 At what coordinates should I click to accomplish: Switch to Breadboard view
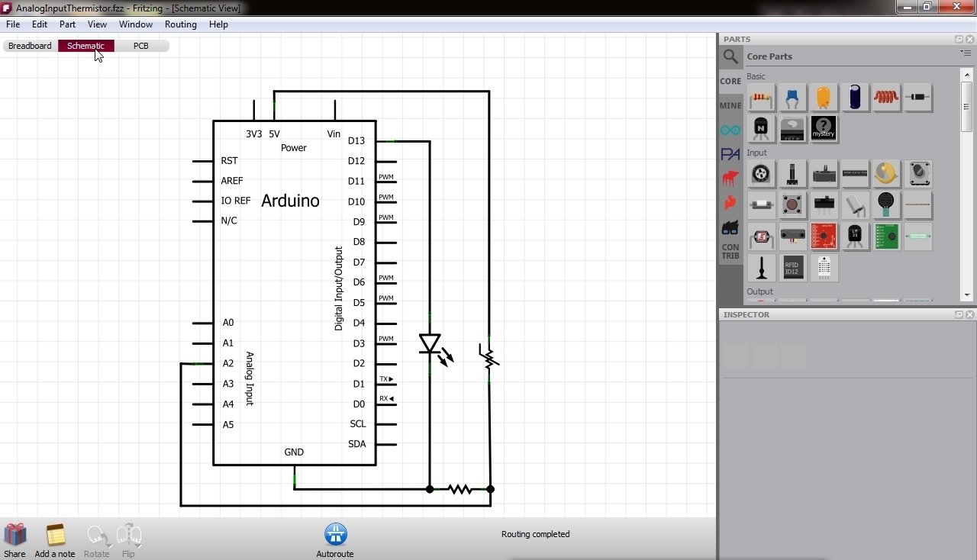[29, 46]
